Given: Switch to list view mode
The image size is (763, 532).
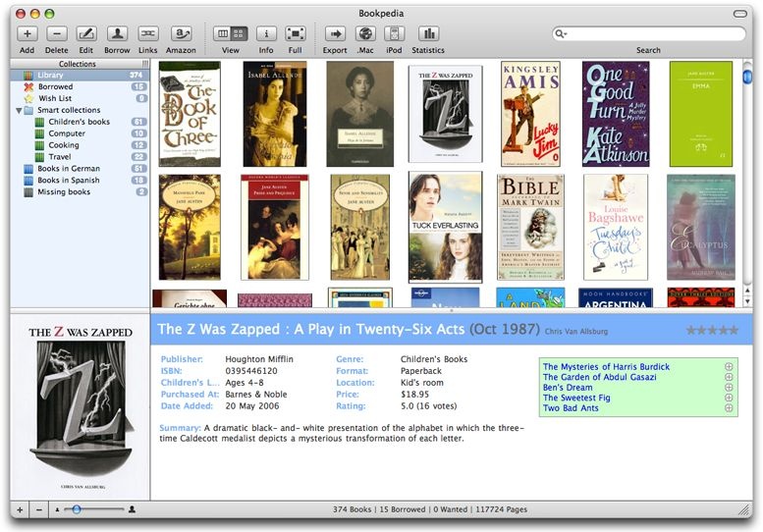Looking at the screenshot, I should pos(223,34).
